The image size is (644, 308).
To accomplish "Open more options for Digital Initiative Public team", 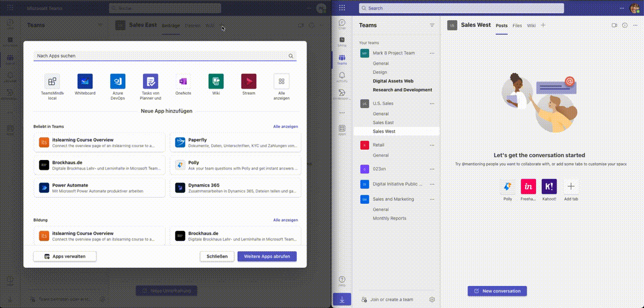I will click(x=432, y=184).
